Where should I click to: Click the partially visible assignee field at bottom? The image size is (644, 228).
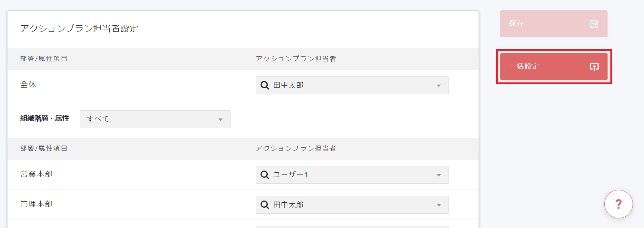click(x=352, y=226)
